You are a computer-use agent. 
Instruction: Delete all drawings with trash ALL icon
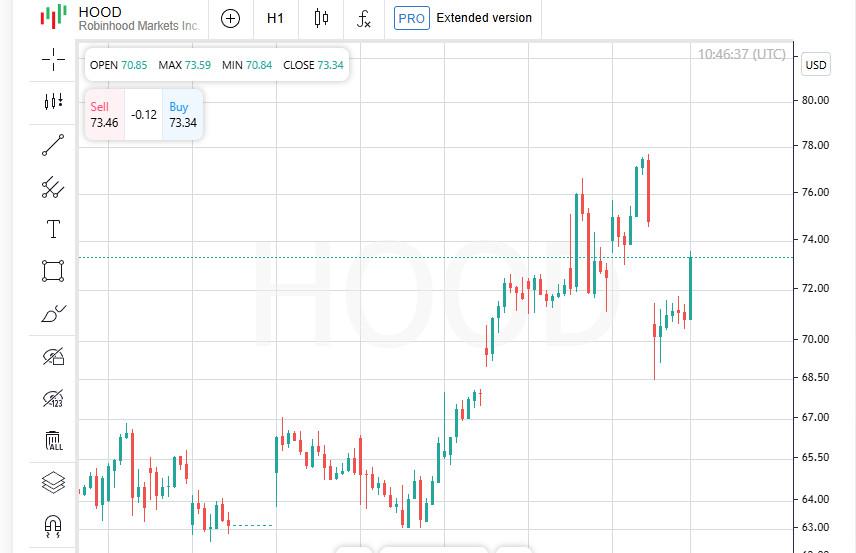(53, 441)
